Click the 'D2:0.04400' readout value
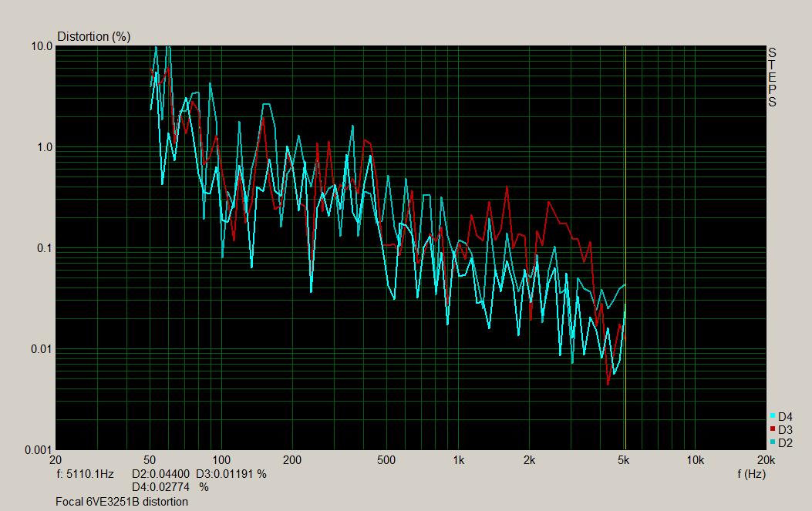 161,474
